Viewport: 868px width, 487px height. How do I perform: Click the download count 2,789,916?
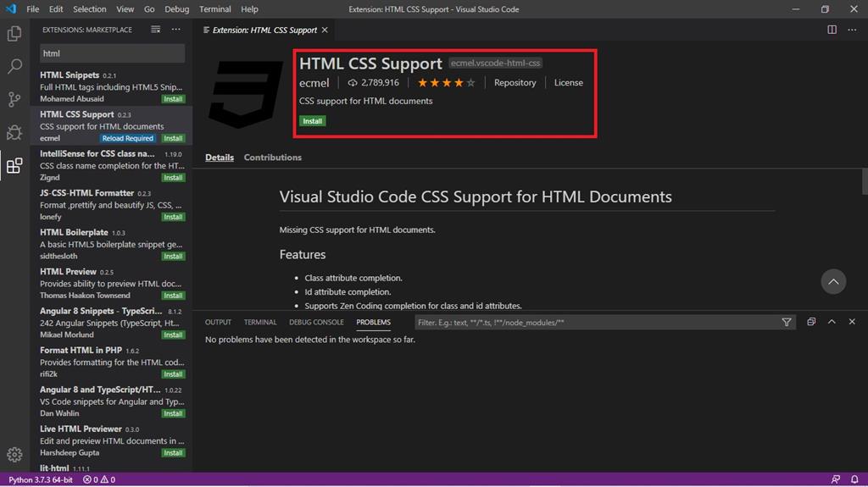pos(373,82)
